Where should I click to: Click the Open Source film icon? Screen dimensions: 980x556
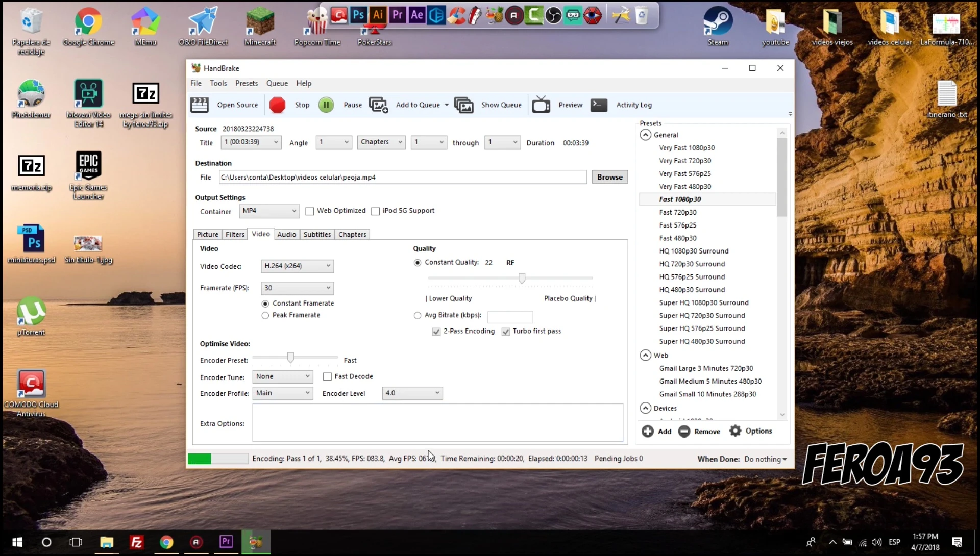point(200,105)
